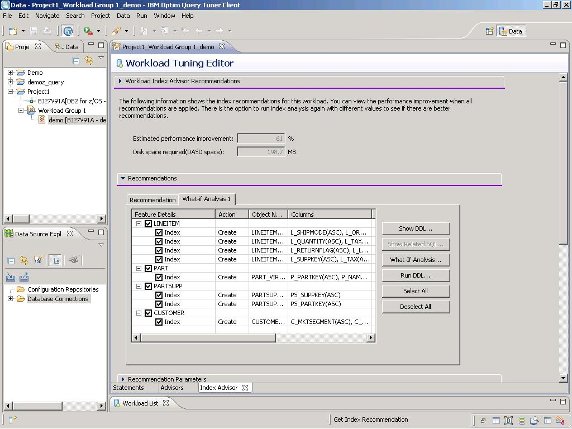Collapse the Recommendations section
This screenshot has width=572, height=429.
click(x=123, y=178)
